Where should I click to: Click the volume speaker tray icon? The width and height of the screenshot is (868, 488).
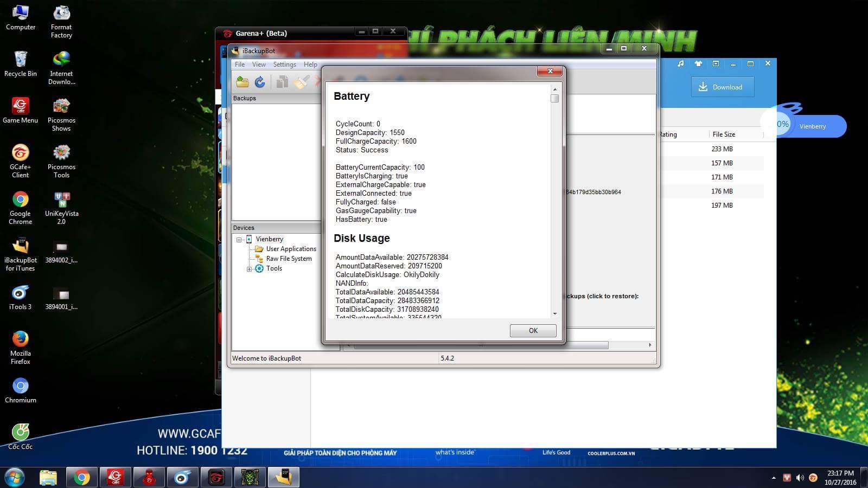coord(800,478)
